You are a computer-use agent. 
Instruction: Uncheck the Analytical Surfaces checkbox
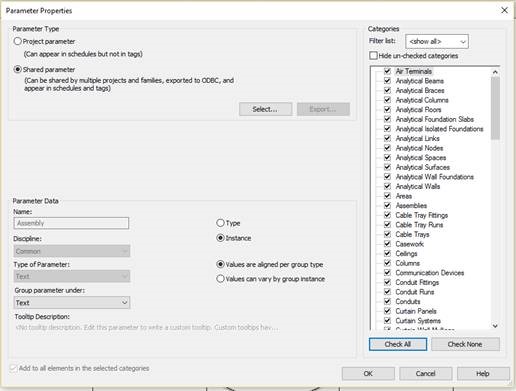[x=387, y=167]
